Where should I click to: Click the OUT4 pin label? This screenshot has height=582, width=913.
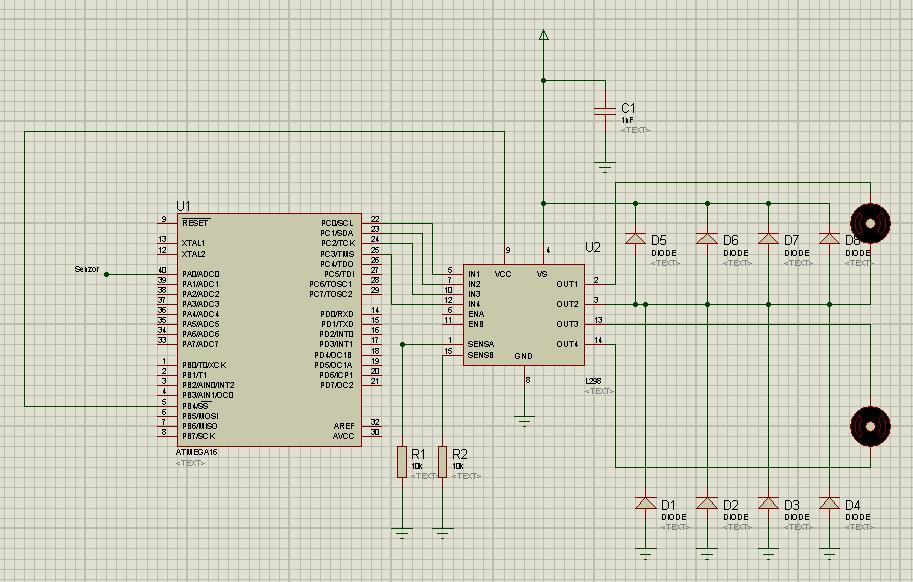(567, 345)
